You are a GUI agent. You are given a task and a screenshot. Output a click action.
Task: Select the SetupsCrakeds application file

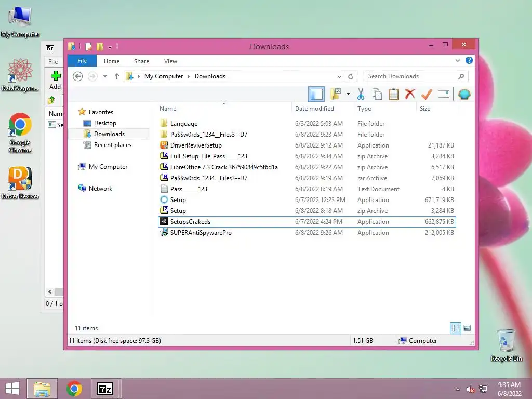307,221
